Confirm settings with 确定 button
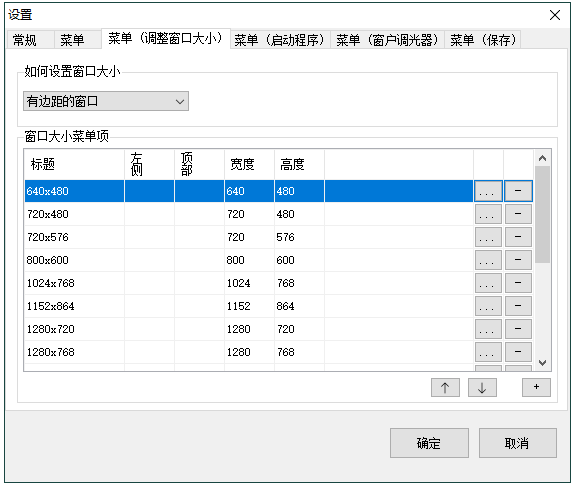The height and width of the screenshot is (489, 580). click(429, 443)
